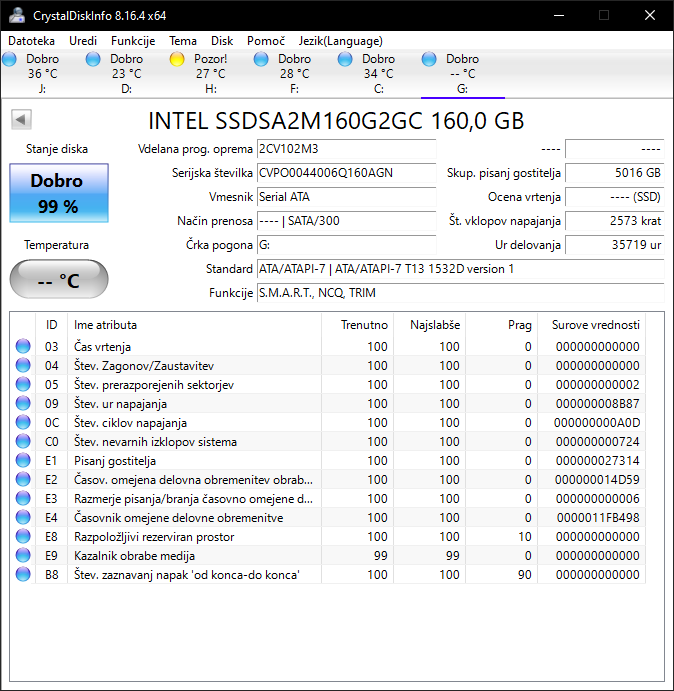Select drive D: with 23 °C status
674x691 pixels.
(127, 74)
